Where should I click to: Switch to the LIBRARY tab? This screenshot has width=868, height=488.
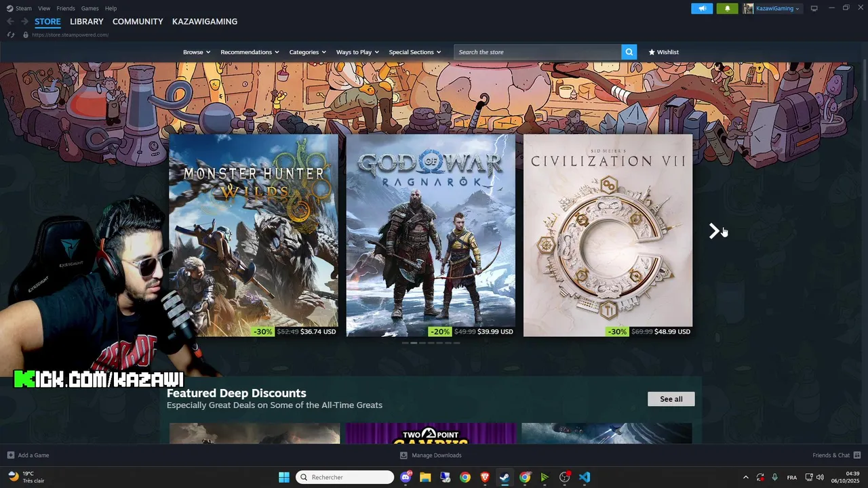pyautogui.click(x=87, y=22)
